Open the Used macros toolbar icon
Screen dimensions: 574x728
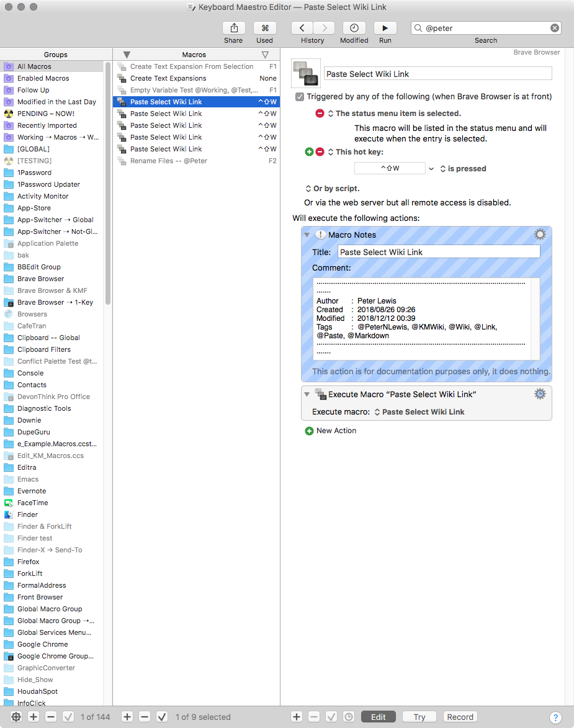[x=265, y=28]
